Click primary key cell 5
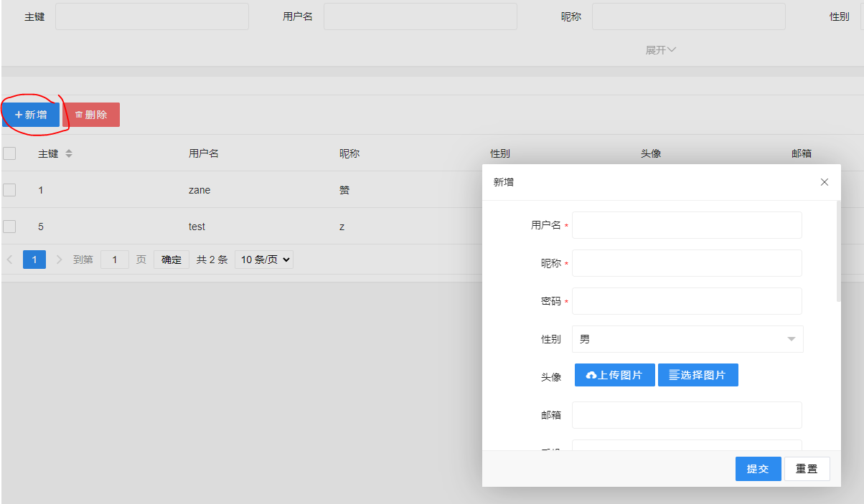Viewport: 864px width, 504px height. [x=41, y=227]
